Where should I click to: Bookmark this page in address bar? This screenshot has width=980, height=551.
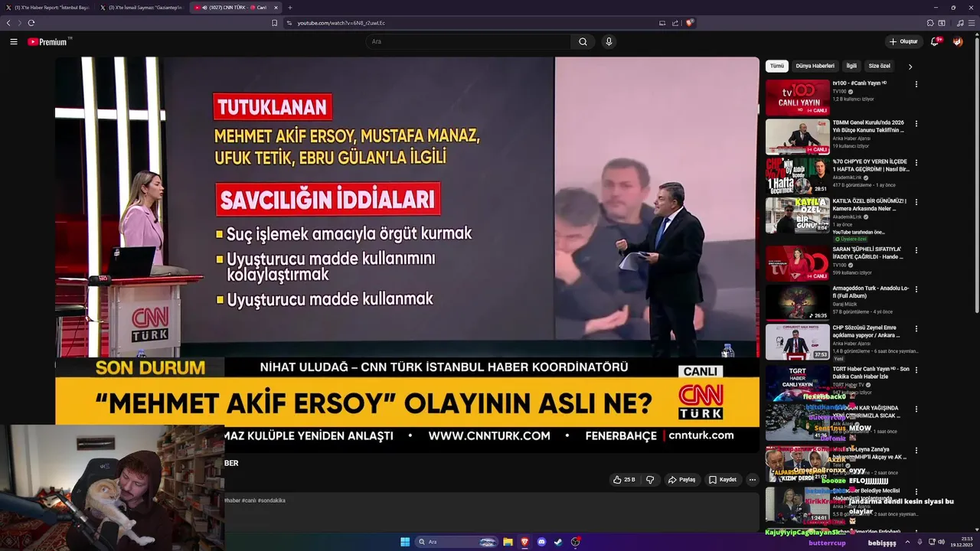275,23
